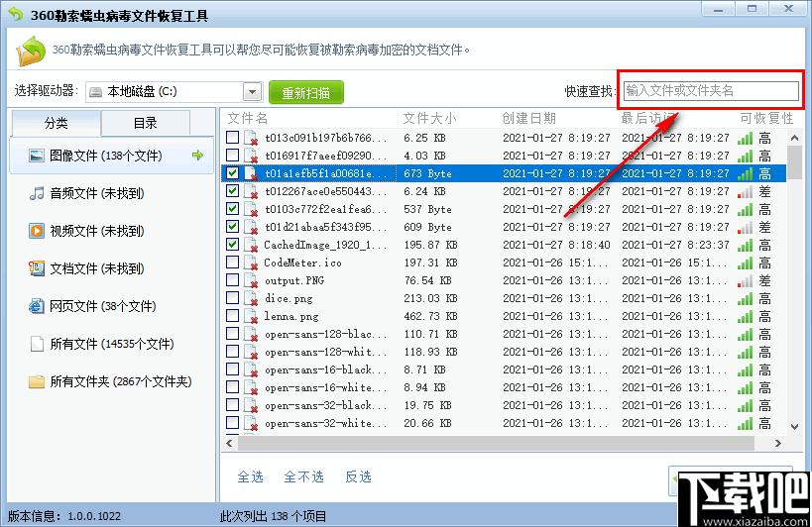Select 所有文件 (14535个文件) category
Image resolution: width=812 pixels, height=527 pixels.
[x=112, y=344]
